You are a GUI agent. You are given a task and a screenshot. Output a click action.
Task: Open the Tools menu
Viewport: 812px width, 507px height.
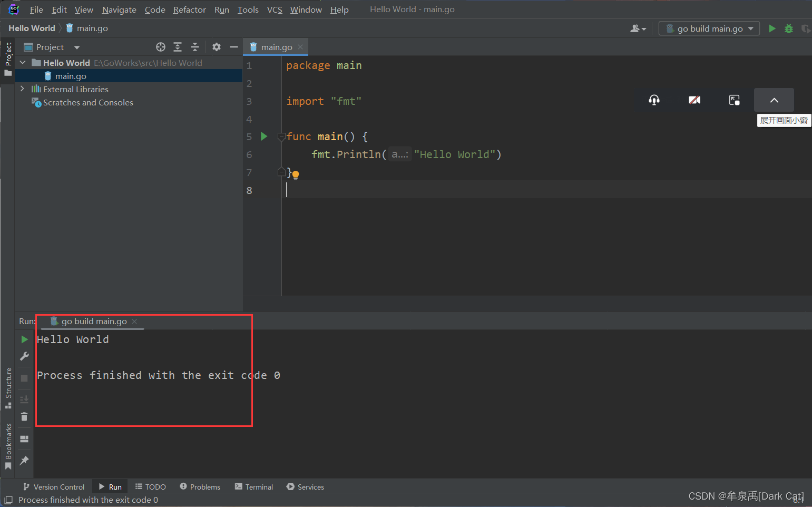248,9
